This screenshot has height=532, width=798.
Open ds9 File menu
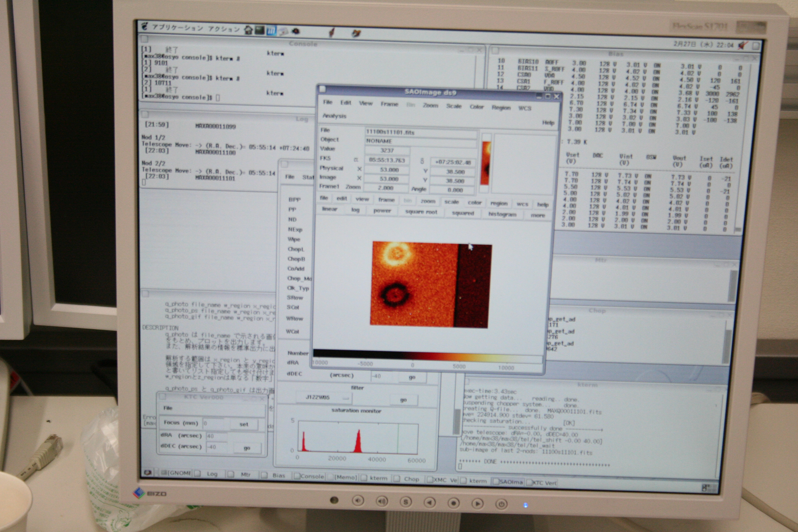pyautogui.click(x=327, y=102)
